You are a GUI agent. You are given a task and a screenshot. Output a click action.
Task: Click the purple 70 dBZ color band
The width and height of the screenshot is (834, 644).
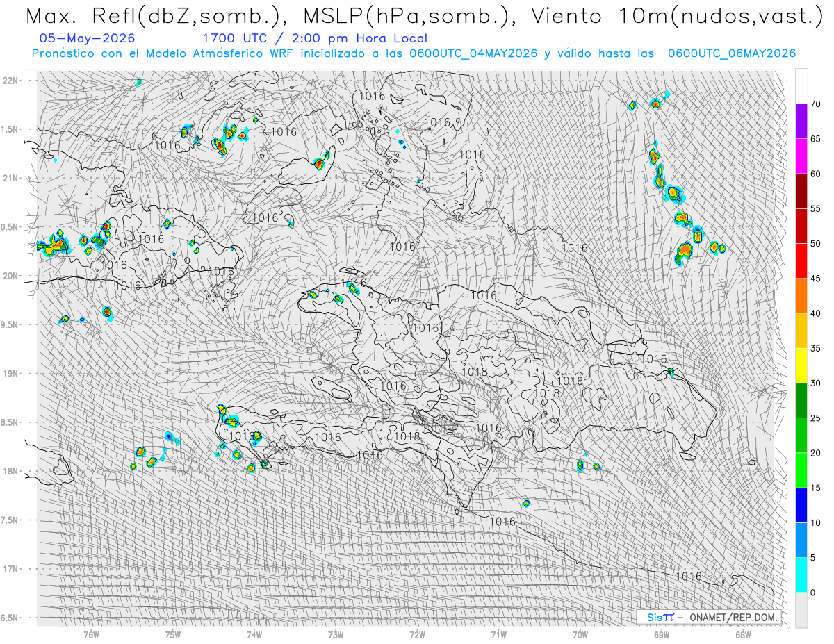point(801,122)
